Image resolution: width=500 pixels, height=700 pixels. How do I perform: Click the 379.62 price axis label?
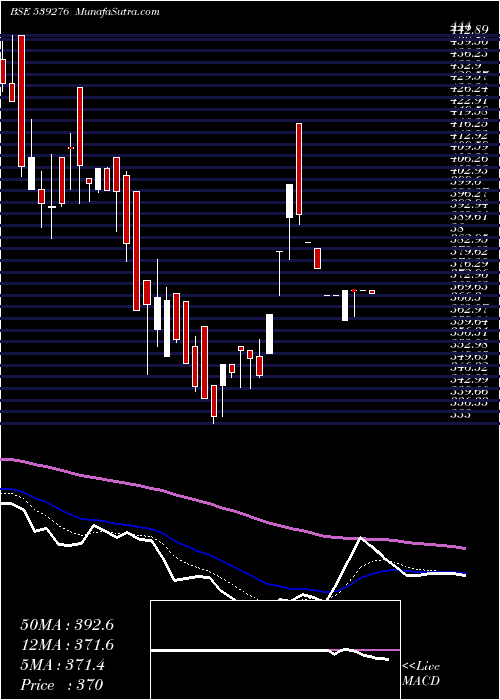[469, 252]
